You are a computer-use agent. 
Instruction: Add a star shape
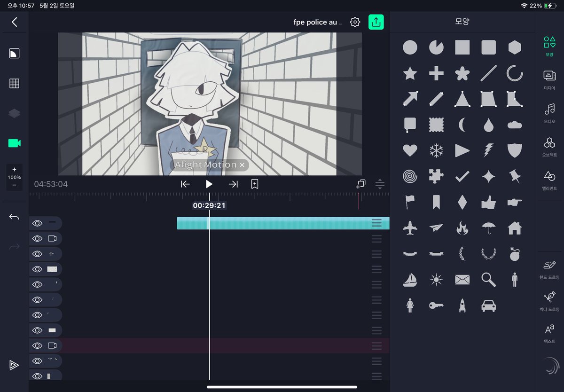pos(410,73)
